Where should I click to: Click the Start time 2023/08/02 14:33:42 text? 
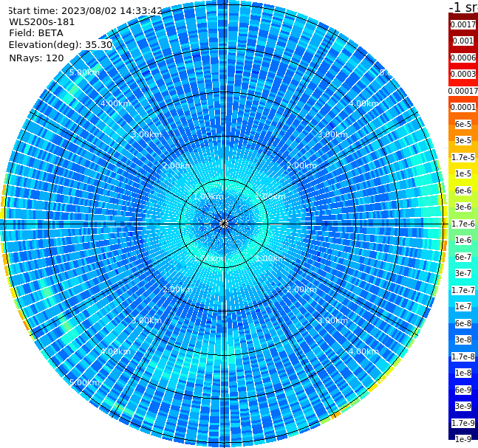[x=85, y=11]
